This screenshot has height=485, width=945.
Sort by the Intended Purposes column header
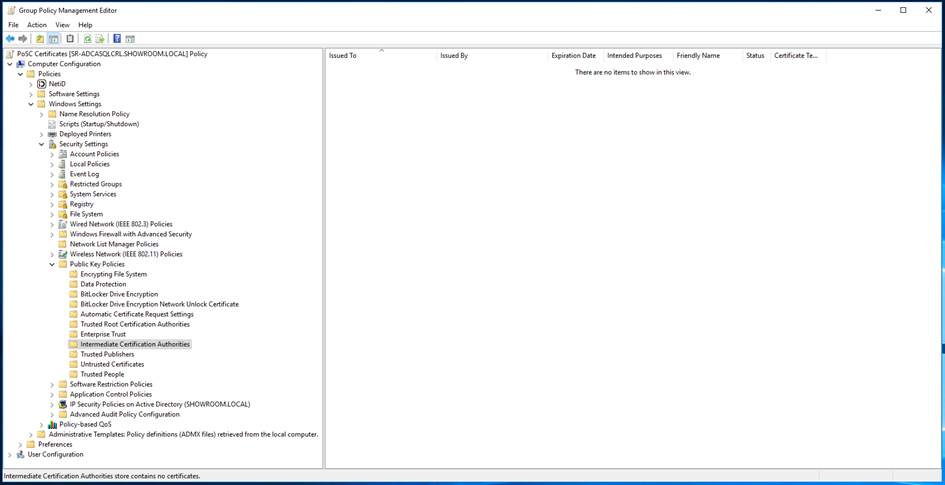click(x=638, y=55)
